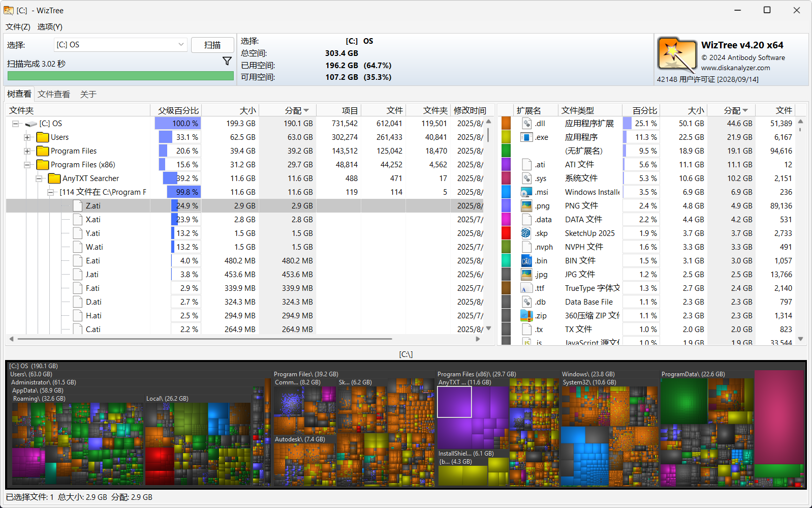Open the 文件(Z) menu
812x508 pixels.
click(x=18, y=26)
